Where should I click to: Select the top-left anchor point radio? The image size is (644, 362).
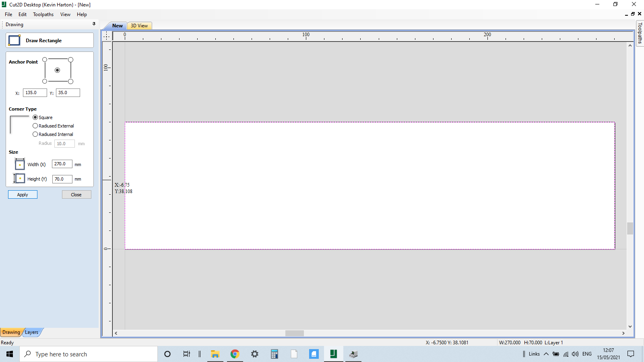[45, 60]
